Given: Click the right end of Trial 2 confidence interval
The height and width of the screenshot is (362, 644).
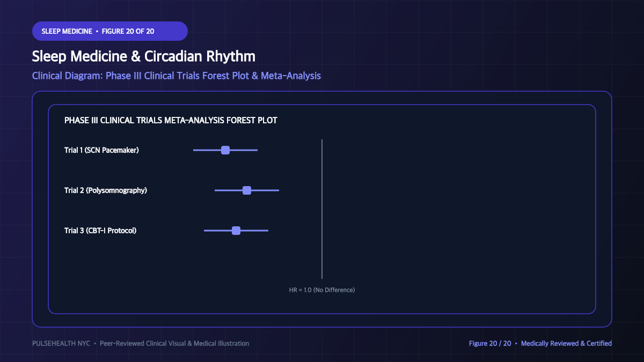Looking at the screenshot, I should click(278, 190).
